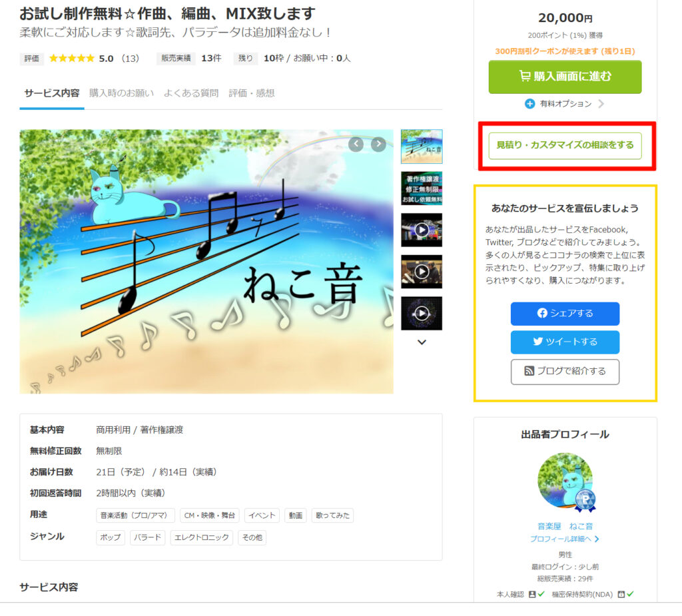The image size is (682, 616).
Task: Share via Facebook シェアする button
Action: pos(565,313)
